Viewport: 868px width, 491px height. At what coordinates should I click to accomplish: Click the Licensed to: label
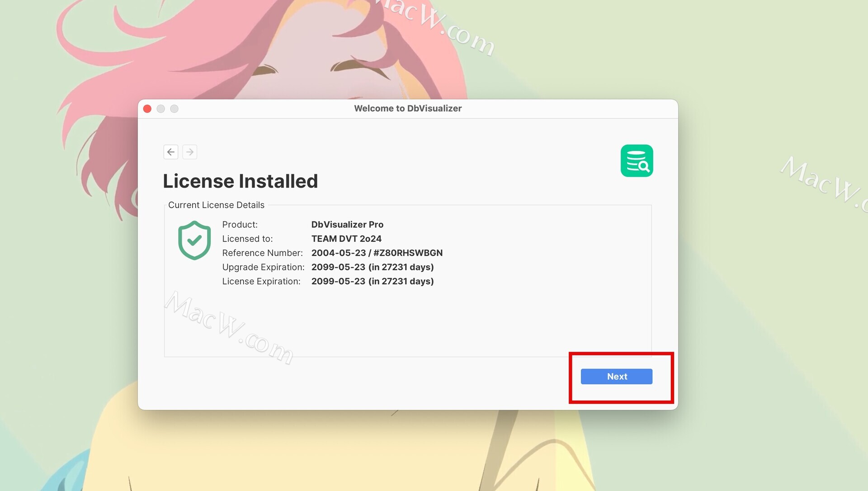pyautogui.click(x=248, y=239)
